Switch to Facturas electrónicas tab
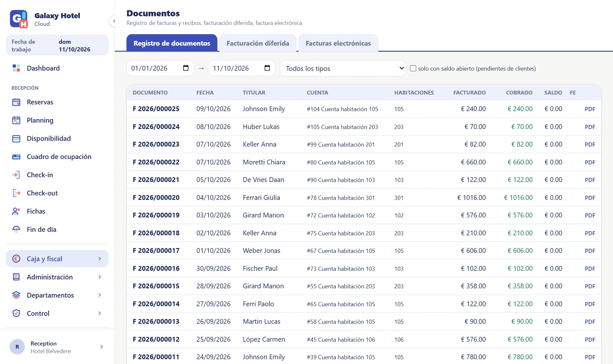Screen dimensions: 613x364 [338, 43]
